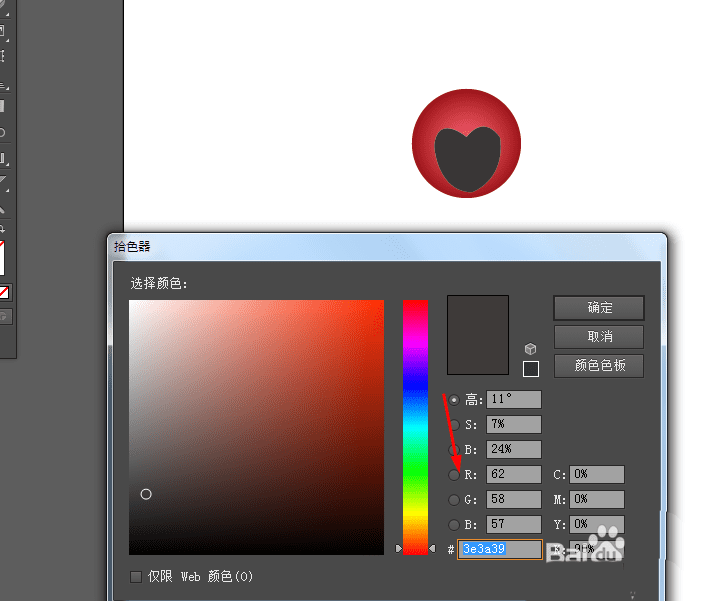This screenshot has height=601, width=711.
Task: Select the None red-slash icon in toolbar
Action: [4, 293]
